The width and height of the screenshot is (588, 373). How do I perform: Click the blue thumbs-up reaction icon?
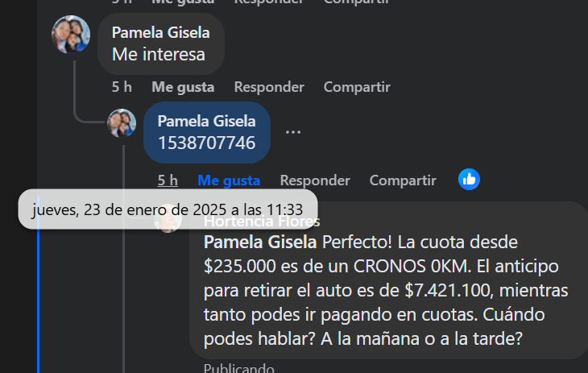click(x=469, y=180)
